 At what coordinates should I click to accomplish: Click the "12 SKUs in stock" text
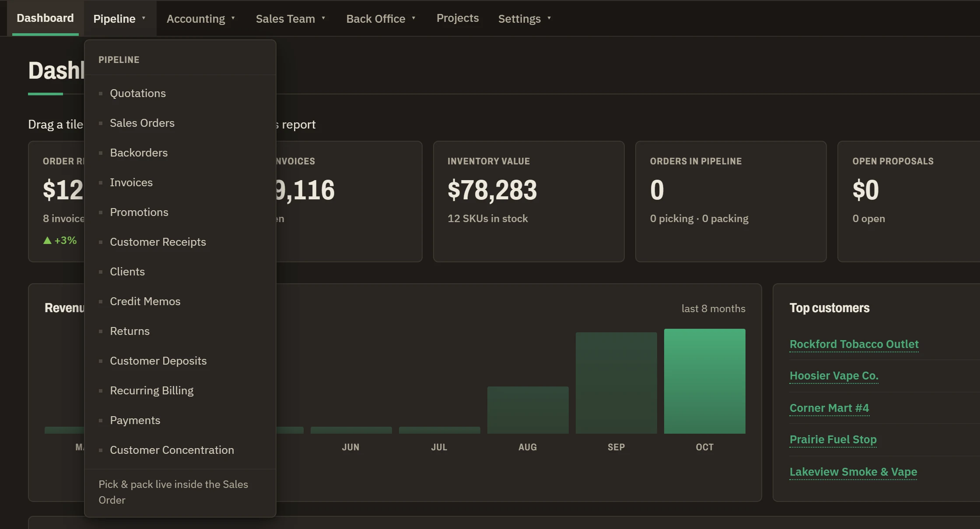(x=487, y=218)
